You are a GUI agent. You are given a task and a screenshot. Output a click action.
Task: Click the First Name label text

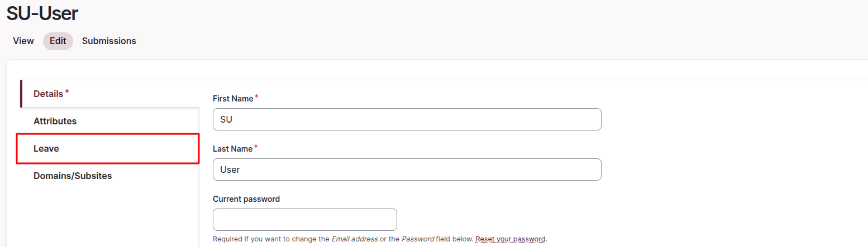233,98
